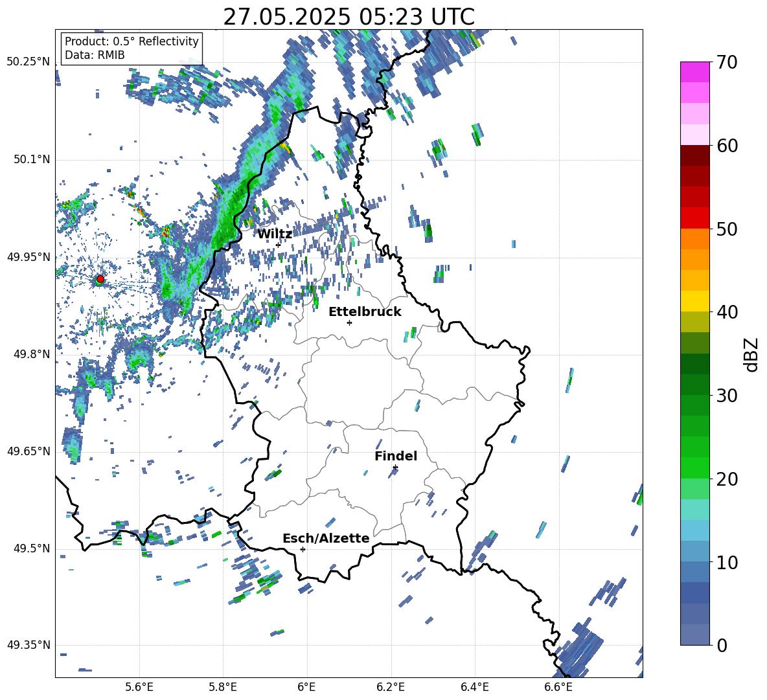Click the 'Data: RMIB' text
Viewport: 767px width, 700px height.
pos(95,55)
